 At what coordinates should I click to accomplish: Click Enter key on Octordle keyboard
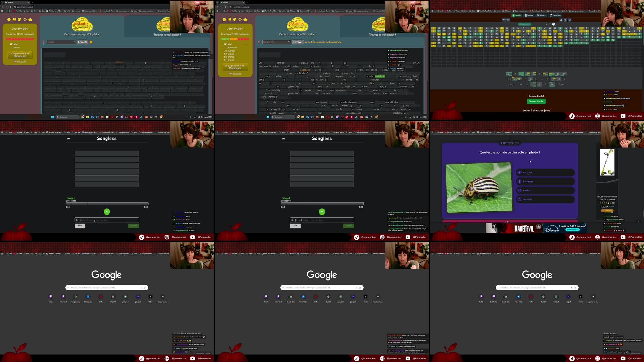(x=561, y=84)
